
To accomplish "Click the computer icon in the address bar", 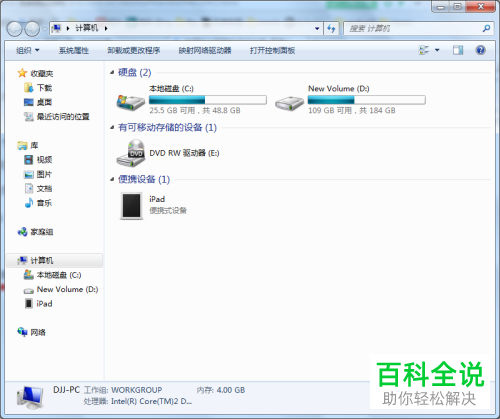I will [57, 28].
